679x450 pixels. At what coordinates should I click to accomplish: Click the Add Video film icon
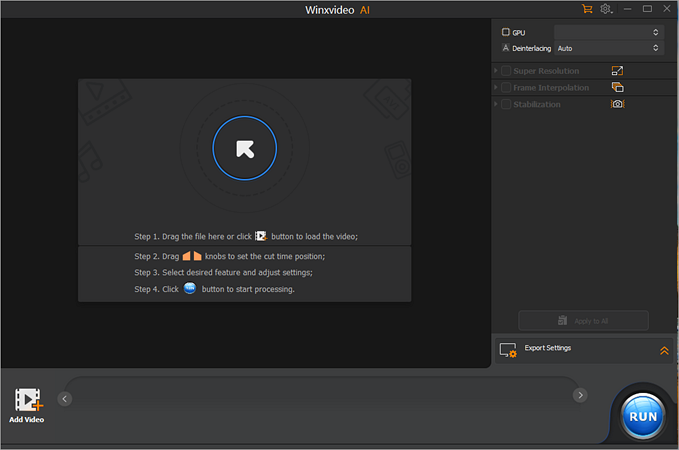click(x=27, y=400)
